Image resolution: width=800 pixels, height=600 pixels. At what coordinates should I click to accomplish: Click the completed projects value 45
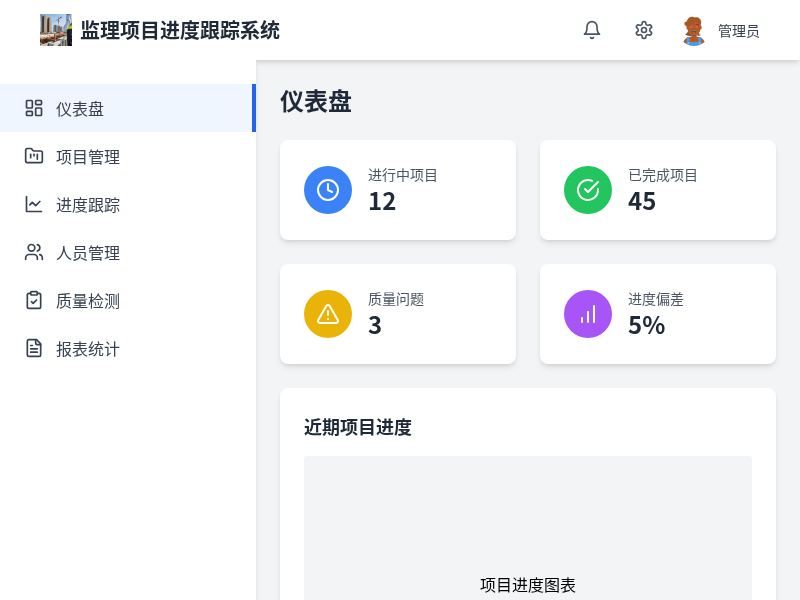(x=642, y=202)
